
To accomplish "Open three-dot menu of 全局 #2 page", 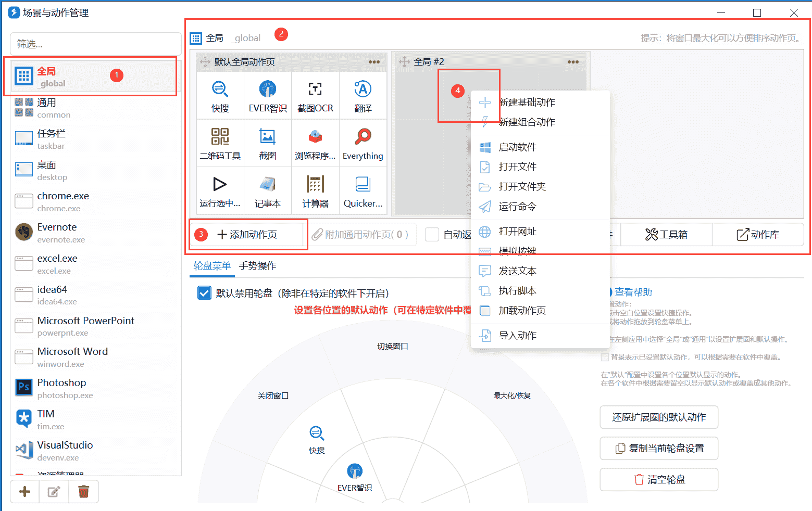I will point(573,62).
